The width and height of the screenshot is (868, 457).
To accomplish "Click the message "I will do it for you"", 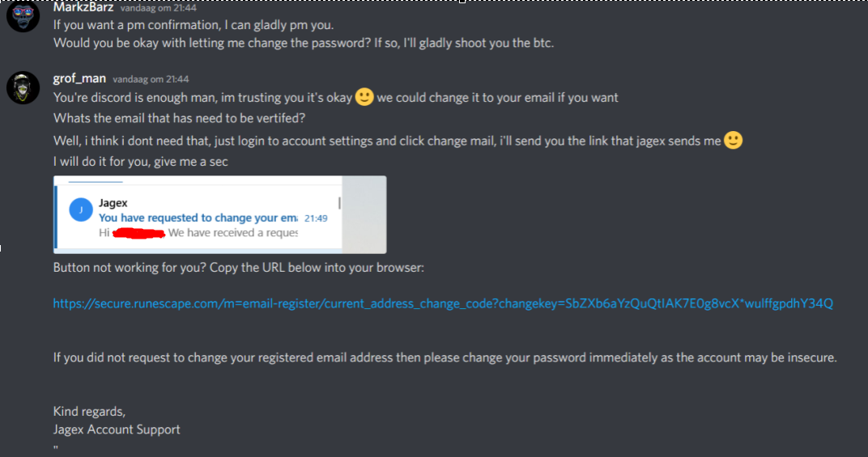I will pyautogui.click(x=140, y=161).
